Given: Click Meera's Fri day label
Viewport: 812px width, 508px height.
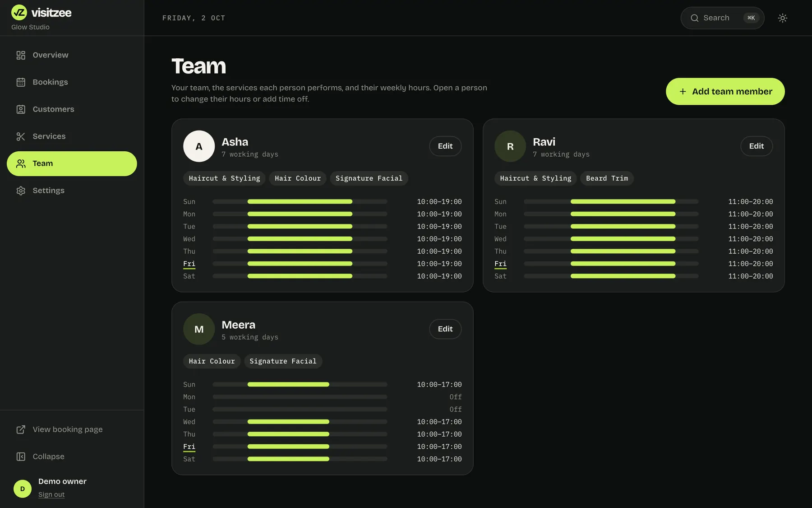Looking at the screenshot, I should 189,447.
